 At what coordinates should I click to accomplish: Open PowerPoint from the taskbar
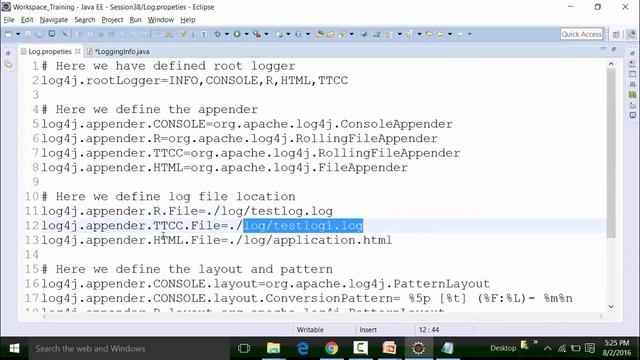click(x=389, y=348)
